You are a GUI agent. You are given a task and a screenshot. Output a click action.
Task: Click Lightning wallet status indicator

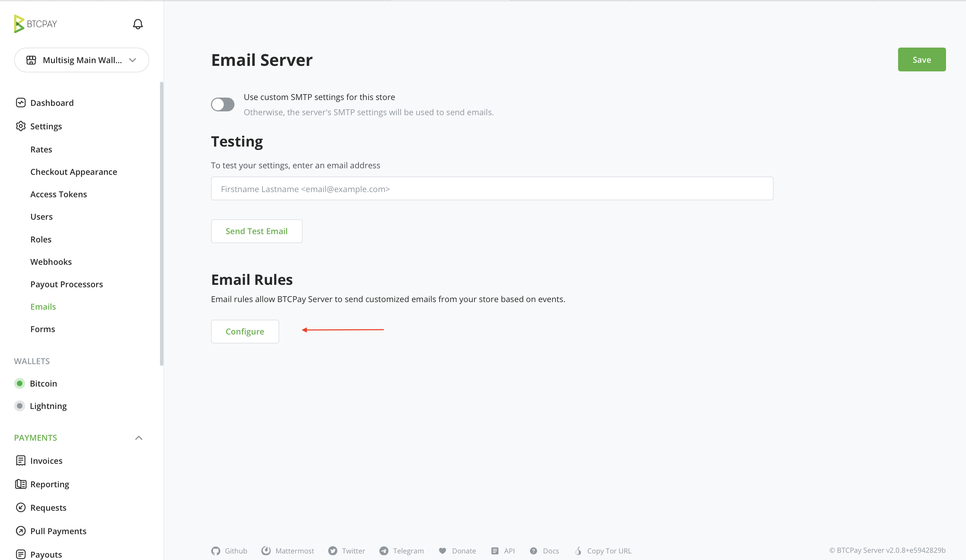[x=20, y=406]
